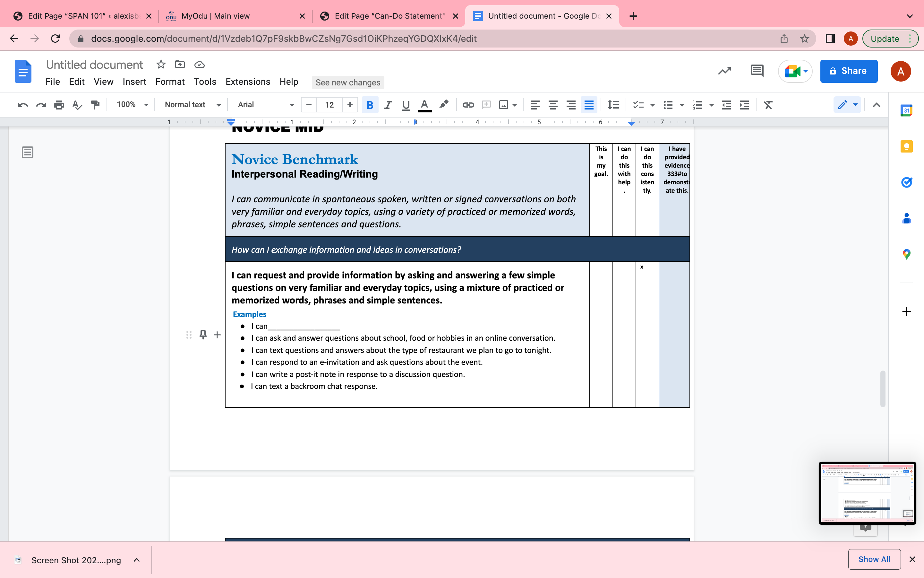This screenshot has width=924, height=578.
Task: Open Google Calendar in side panel
Action: pyautogui.click(x=906, y=110)
